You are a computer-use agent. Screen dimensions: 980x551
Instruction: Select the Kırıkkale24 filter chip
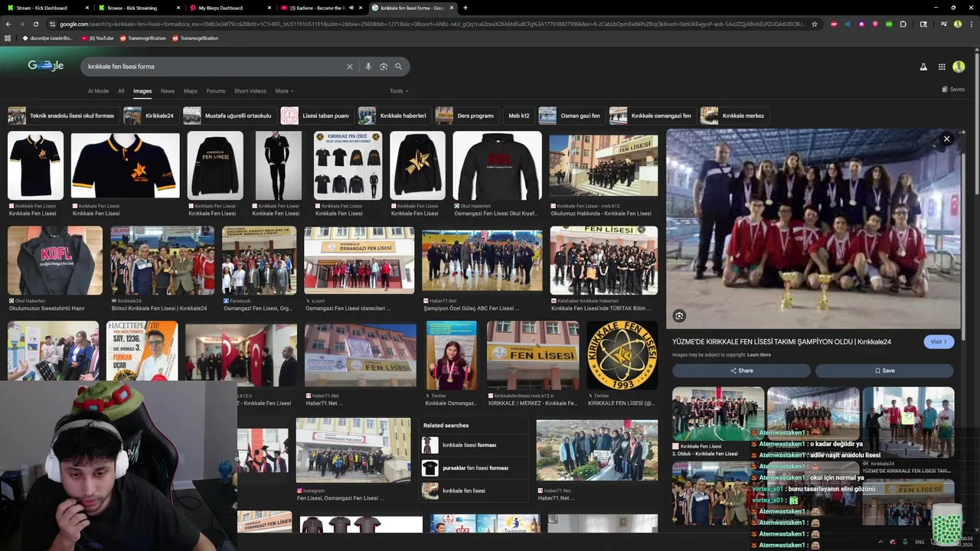coord(151,116)
